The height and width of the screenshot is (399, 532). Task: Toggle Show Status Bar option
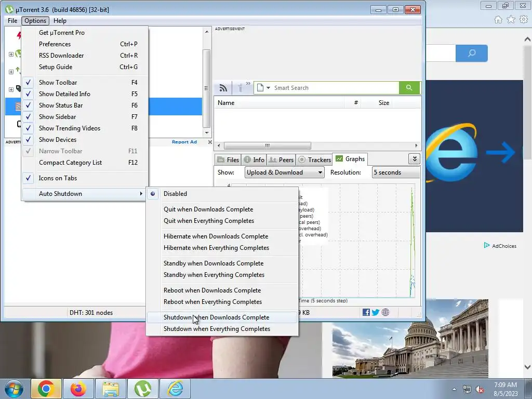(x=86, y=105)
